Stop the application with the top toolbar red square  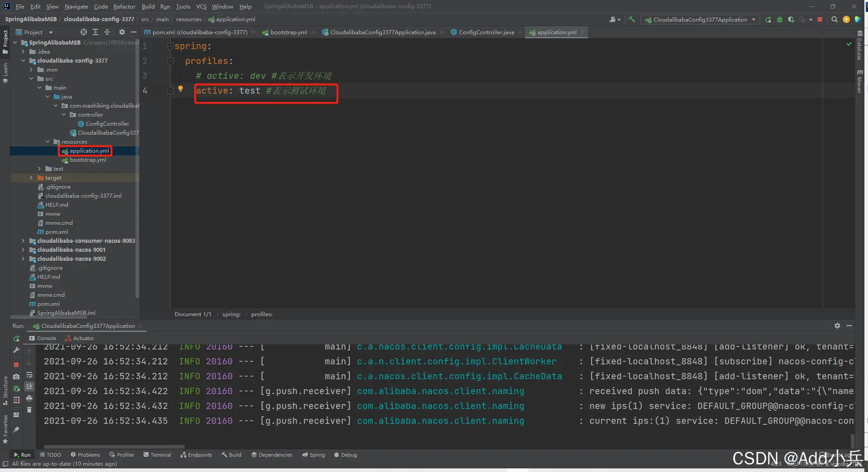[x=820, y=19]
